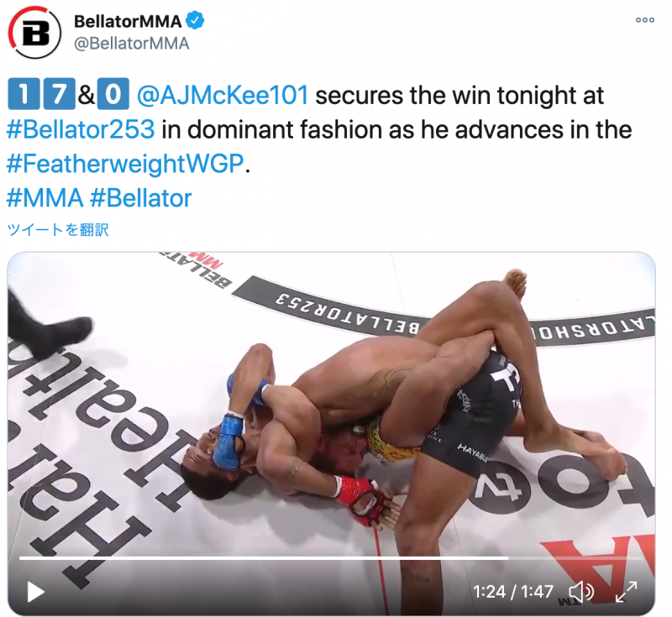Mute the video with the speaker icon
Image resolution: width=672 pixels, height=617 pixels.
[x=581, y=592]
